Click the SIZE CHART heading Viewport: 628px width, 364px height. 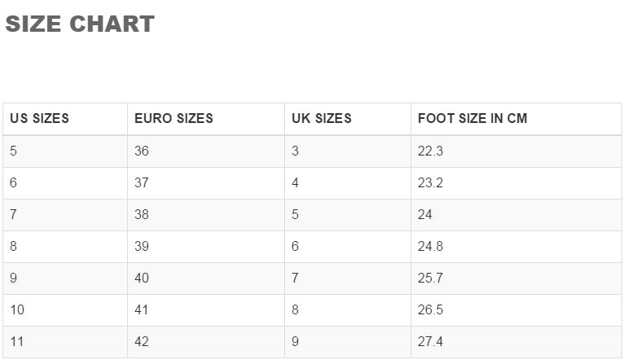click(80, 24)
